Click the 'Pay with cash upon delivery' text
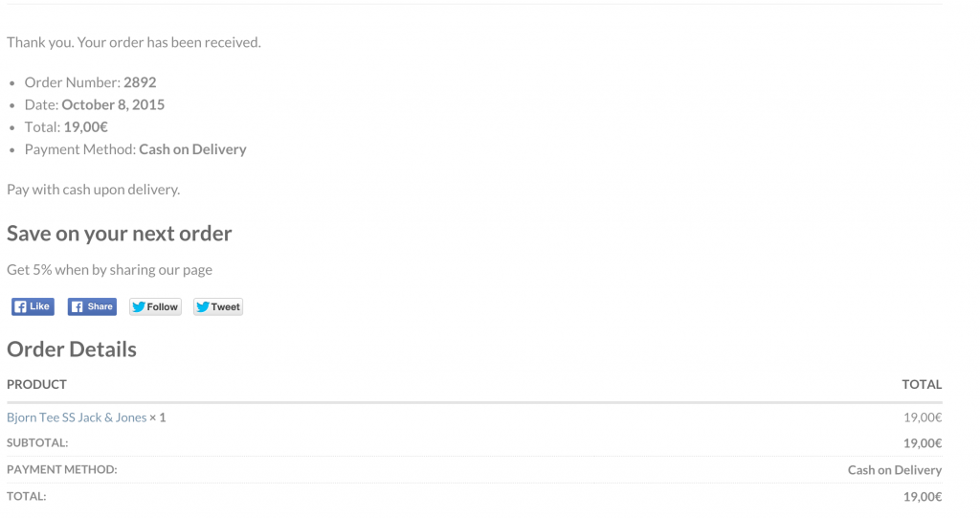980x519 pixels. [93, 190]
